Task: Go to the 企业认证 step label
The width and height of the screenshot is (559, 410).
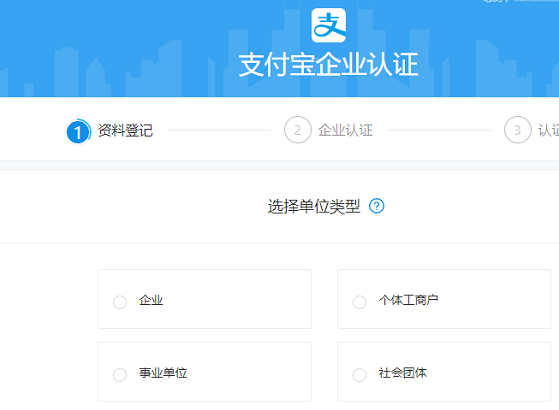Action: point(345,130)
